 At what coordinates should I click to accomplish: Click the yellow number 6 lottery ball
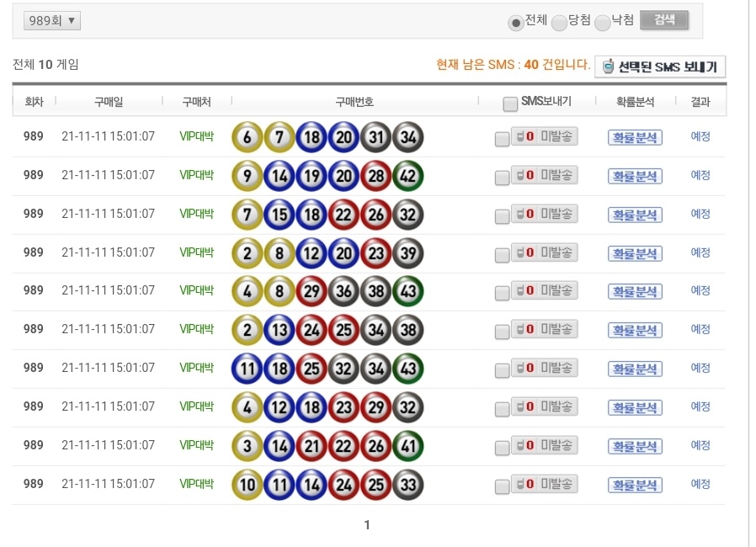[x=248, y=137]
